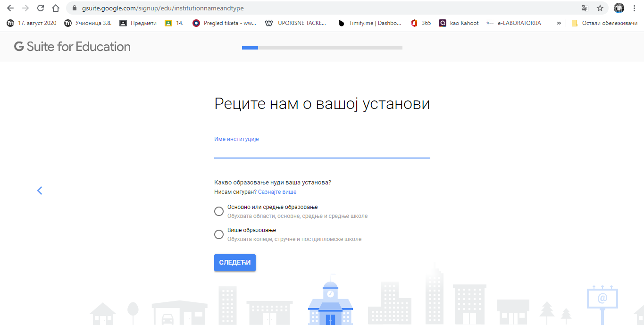644x325 pixels.
Task: Reload the page with refresh icon
Action: (41, 8)
